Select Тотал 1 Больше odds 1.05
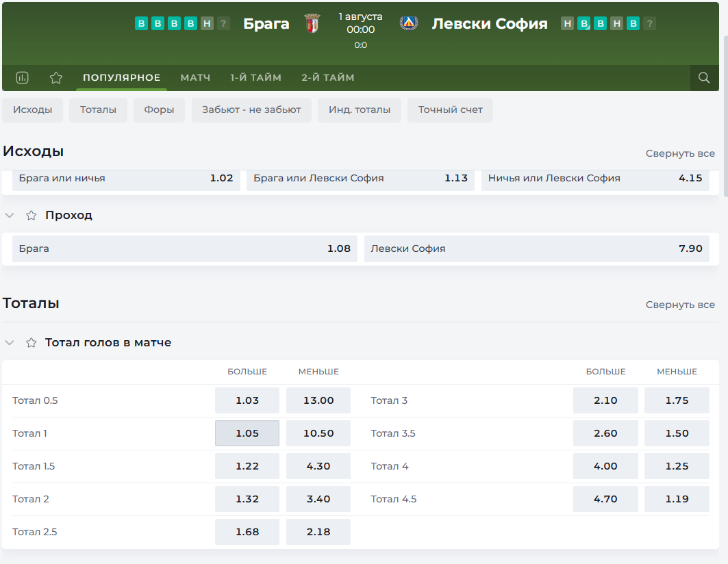 [x=247, y=433]
